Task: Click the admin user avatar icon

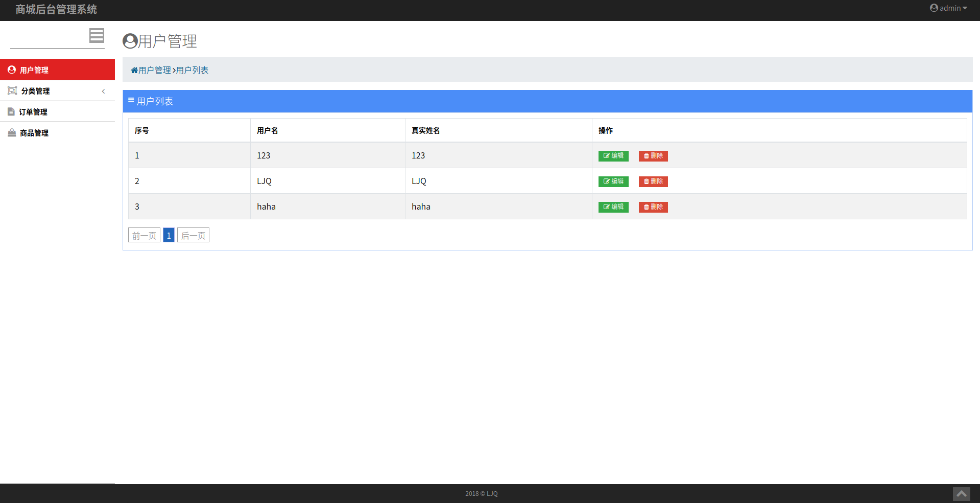Action: tap(934, 8)
